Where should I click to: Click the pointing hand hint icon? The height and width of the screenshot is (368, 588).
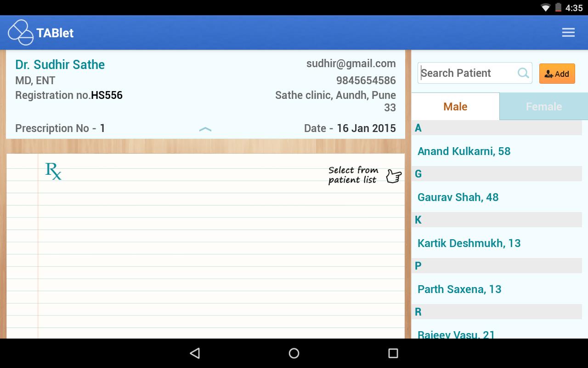393,176
